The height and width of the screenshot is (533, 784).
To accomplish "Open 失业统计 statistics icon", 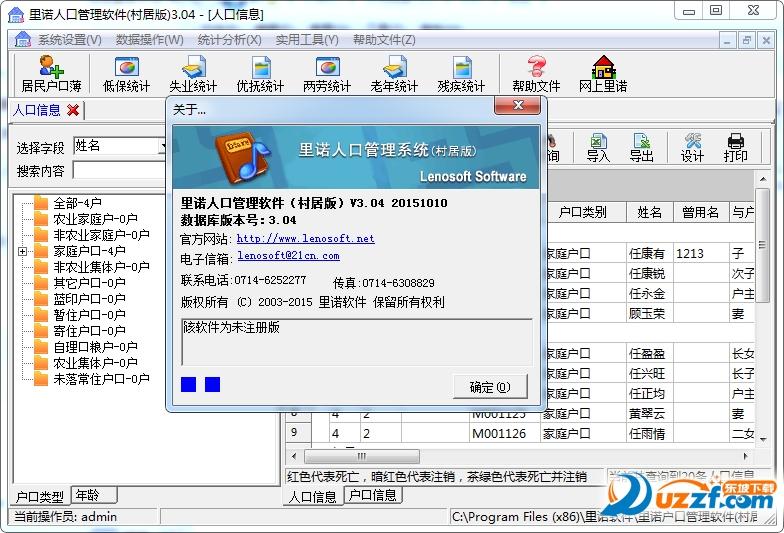I will click(x=193, y=74).
